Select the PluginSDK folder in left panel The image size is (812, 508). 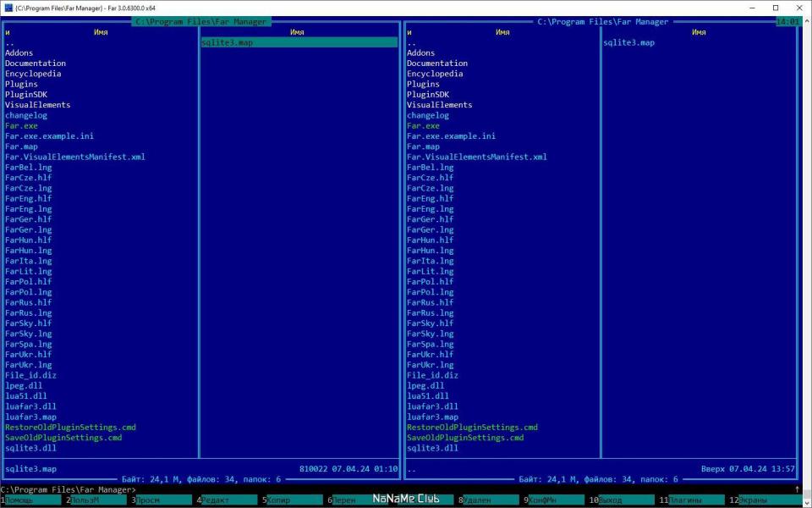coord(26,94)
